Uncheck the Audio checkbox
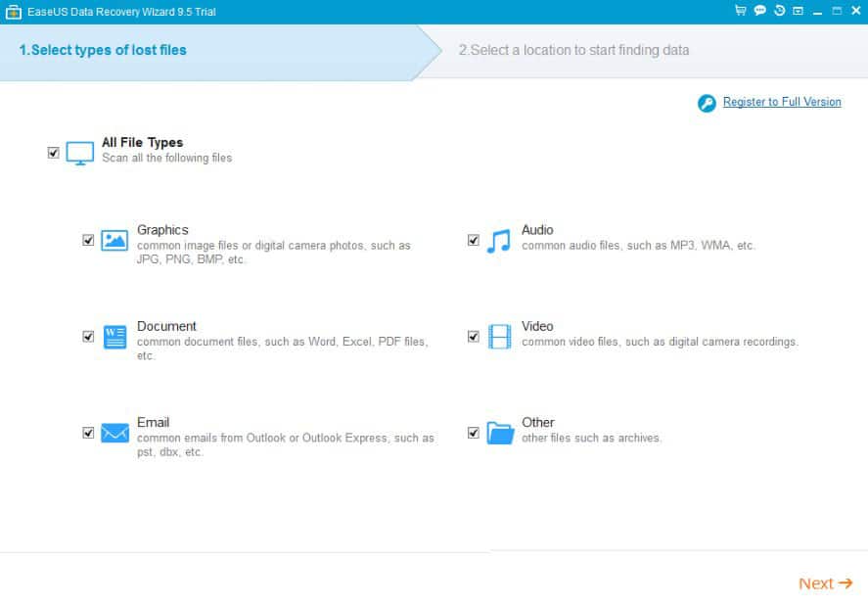The image size is (868, 605). (x=474, y=240)
